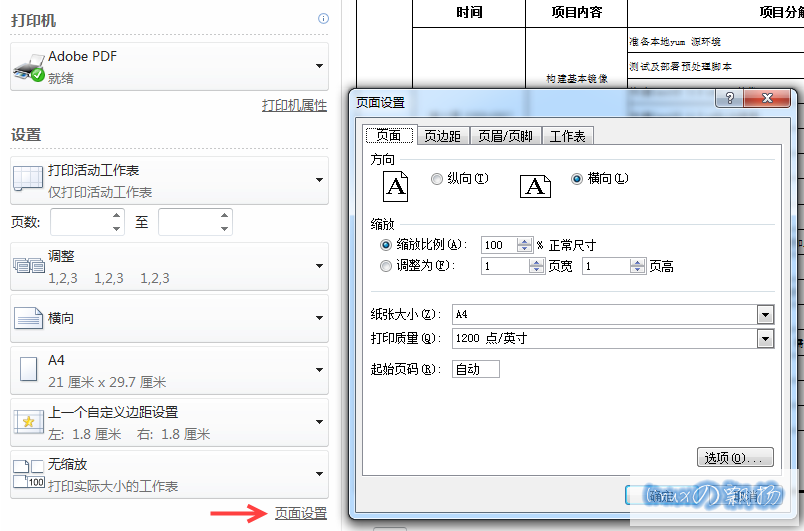This screenshot has width=804, height=531.
Task: Click the custom margins star icon
Action: [x=28, y=423]
